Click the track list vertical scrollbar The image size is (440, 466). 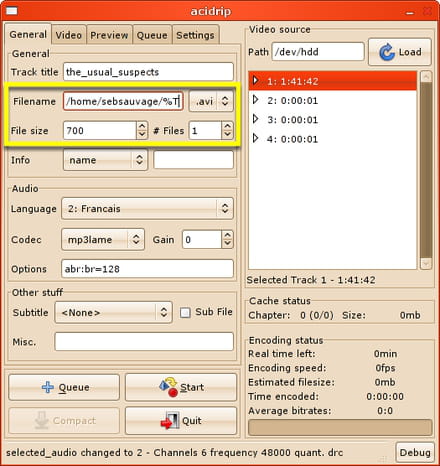click(x=426, y=170)
